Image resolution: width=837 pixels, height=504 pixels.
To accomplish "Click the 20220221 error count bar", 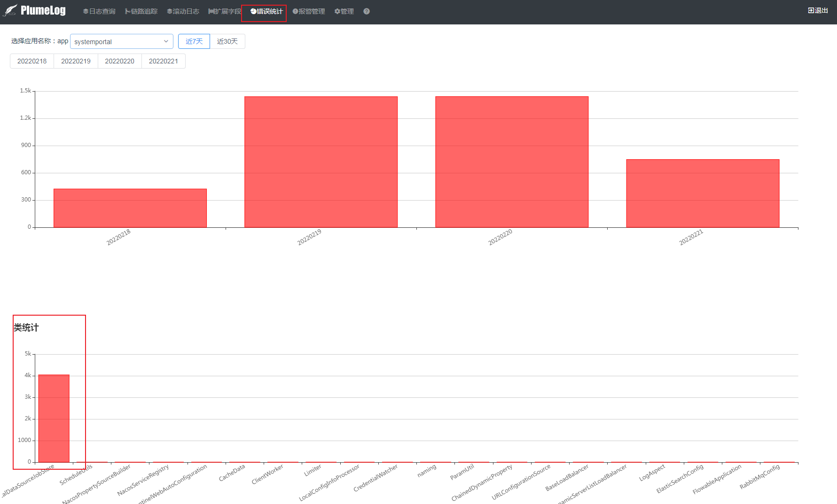I will 703,194.
